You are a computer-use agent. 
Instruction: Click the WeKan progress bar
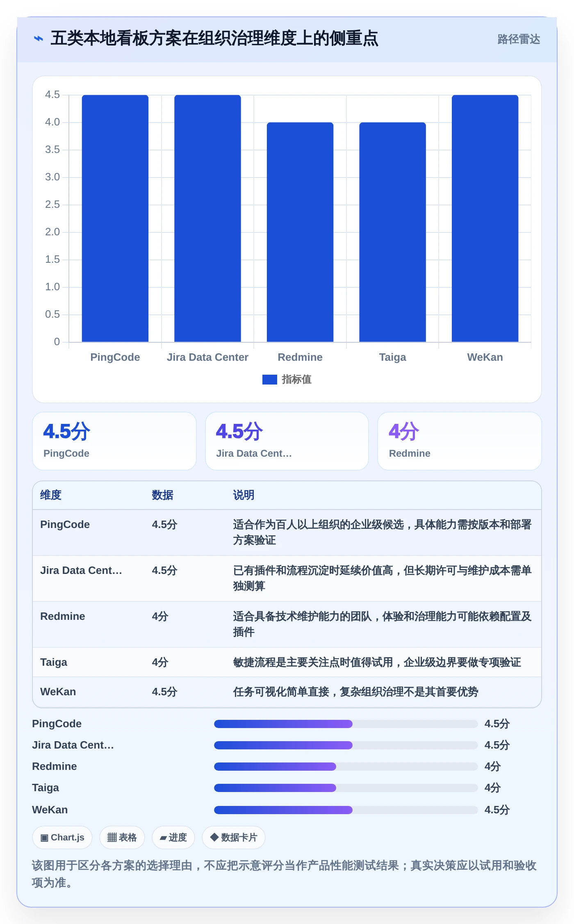coord(346,810)
